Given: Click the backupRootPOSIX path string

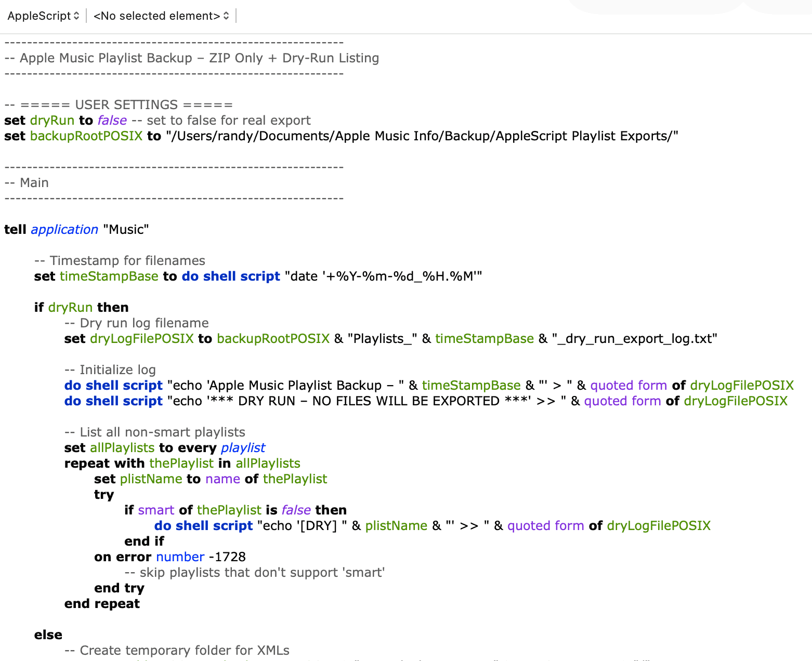Looking at the screenshot, I should [422, 136].
